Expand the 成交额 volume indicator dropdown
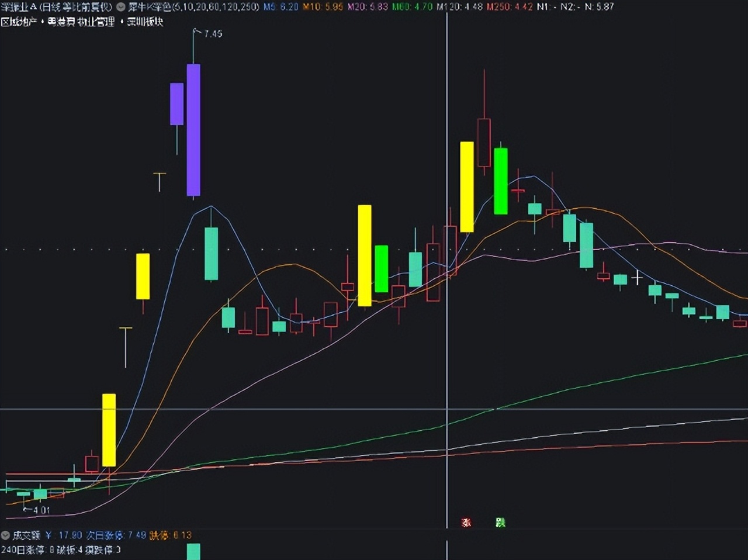 [x=6, y=535]
